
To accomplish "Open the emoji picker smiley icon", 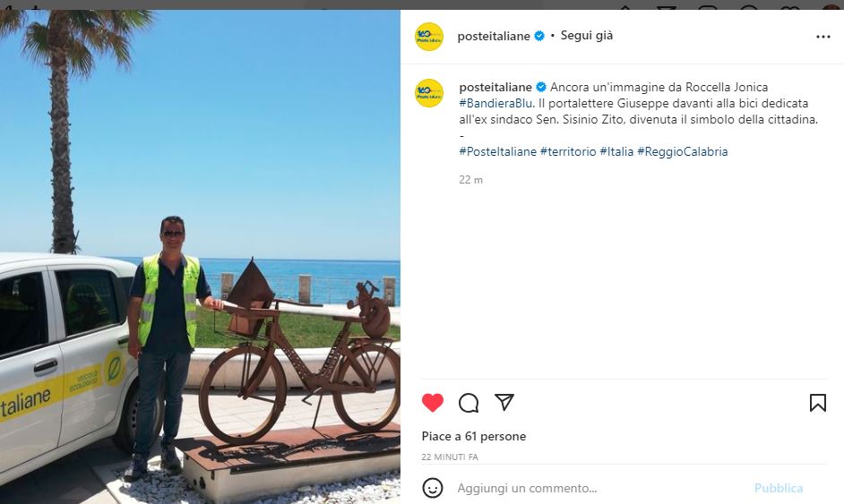I will point(432,488).
